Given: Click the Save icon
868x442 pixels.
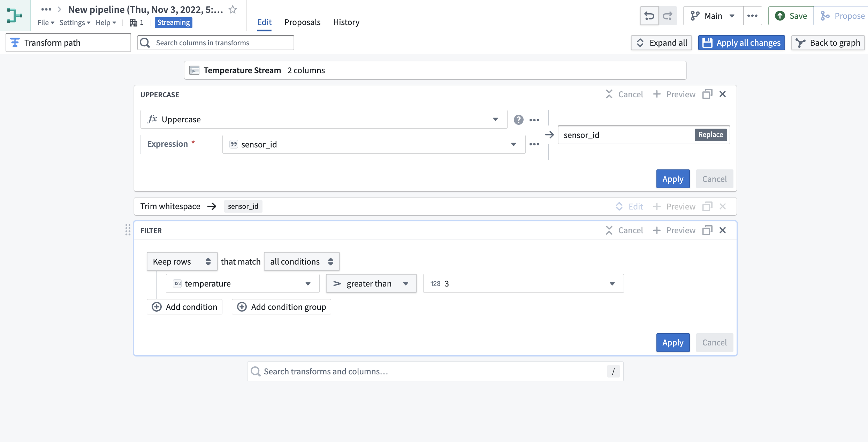Looking at the screenshot, I should [x=778, y=16].
